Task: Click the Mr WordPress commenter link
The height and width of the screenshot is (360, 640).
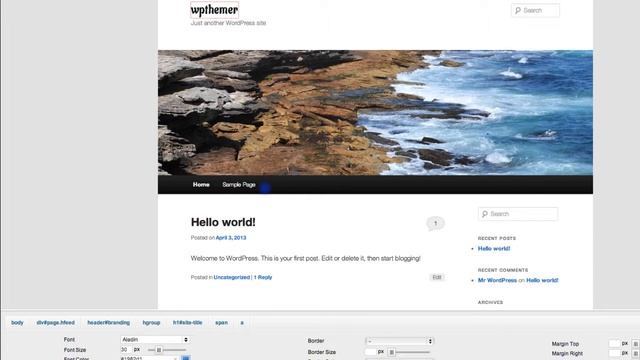Action: pos(497,280)
